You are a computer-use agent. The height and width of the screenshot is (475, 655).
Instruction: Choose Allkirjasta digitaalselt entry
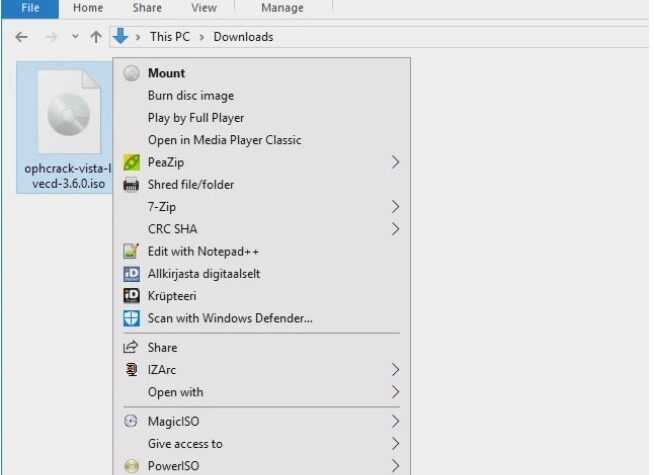point(261,274)
